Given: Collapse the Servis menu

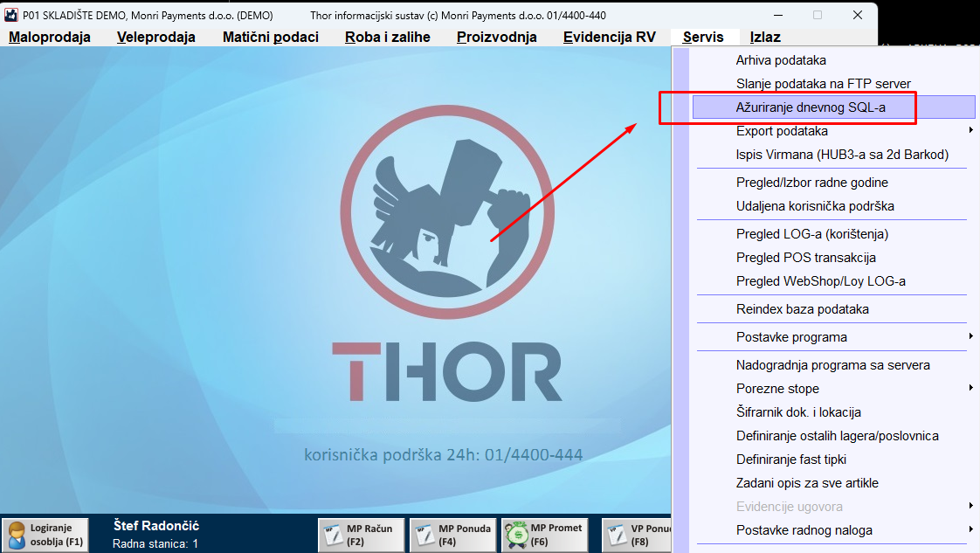Looking at the screenshot, I should 703,38.
